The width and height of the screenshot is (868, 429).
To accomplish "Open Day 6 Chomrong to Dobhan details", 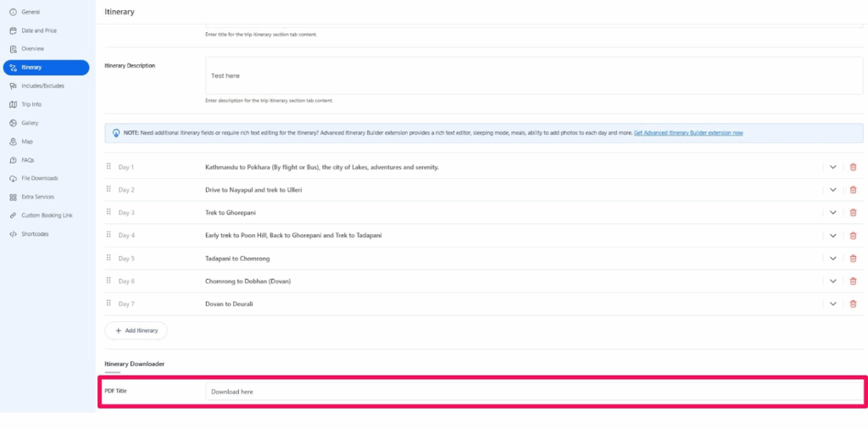I will (x=832, y=281).
